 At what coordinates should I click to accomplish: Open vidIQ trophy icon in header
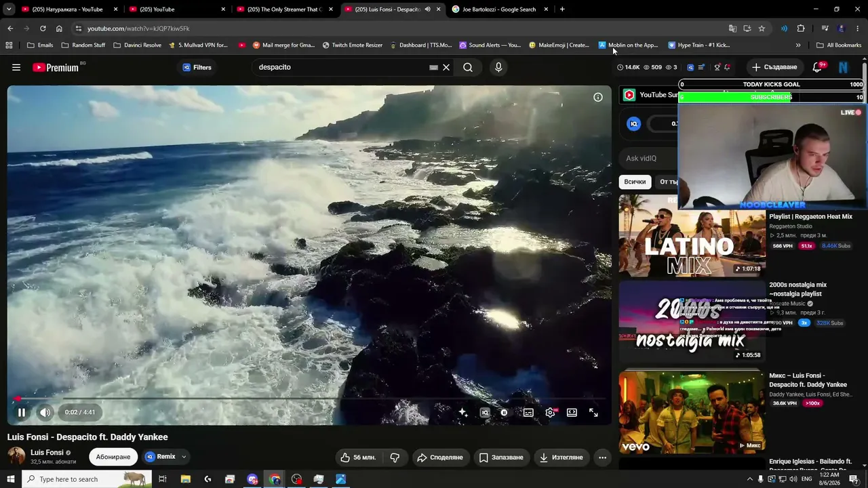pyautogui.click(x=717, y=67)
